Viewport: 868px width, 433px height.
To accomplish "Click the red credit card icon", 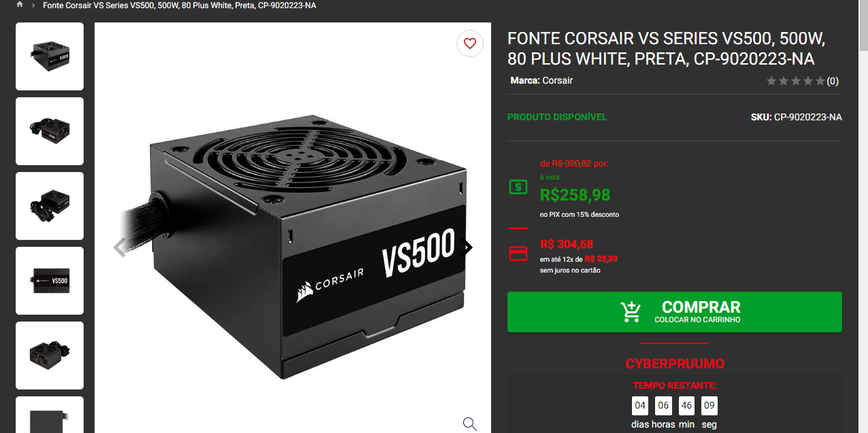I will (518, 254).
